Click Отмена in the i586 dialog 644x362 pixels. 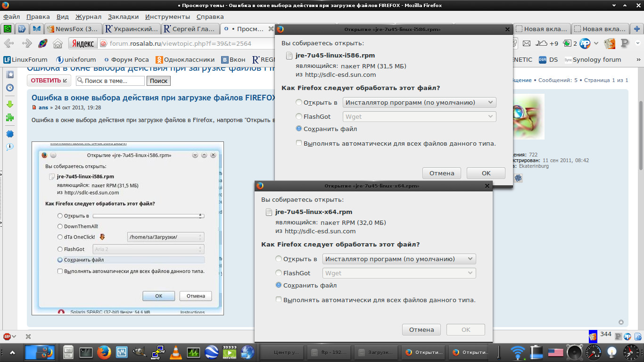coord(442,173)
